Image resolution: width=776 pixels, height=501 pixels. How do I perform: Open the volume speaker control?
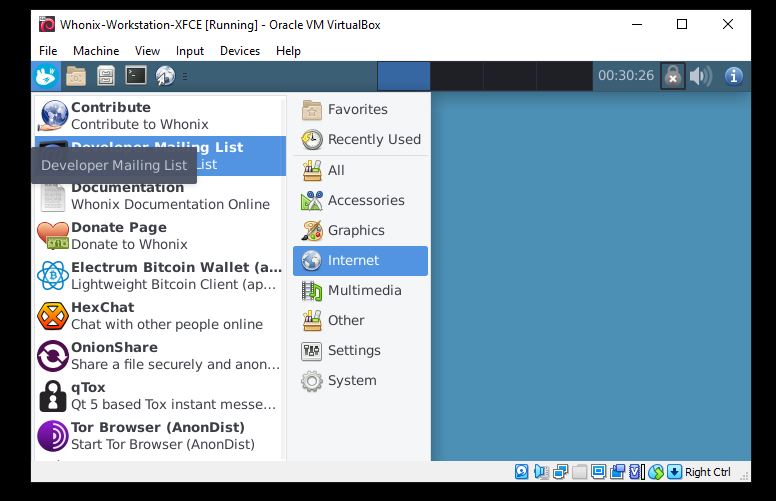(701, 76)
